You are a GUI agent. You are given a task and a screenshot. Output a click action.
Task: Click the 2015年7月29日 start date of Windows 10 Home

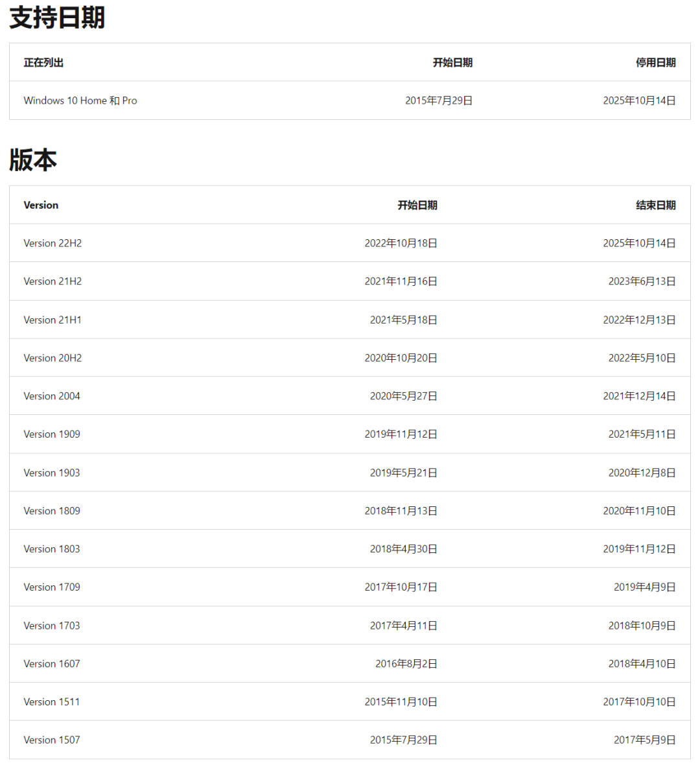(439, 100)
